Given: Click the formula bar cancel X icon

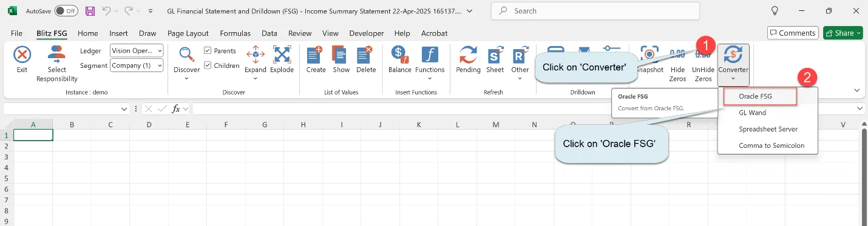Looking at the screenshot, I should pos(148,109).
